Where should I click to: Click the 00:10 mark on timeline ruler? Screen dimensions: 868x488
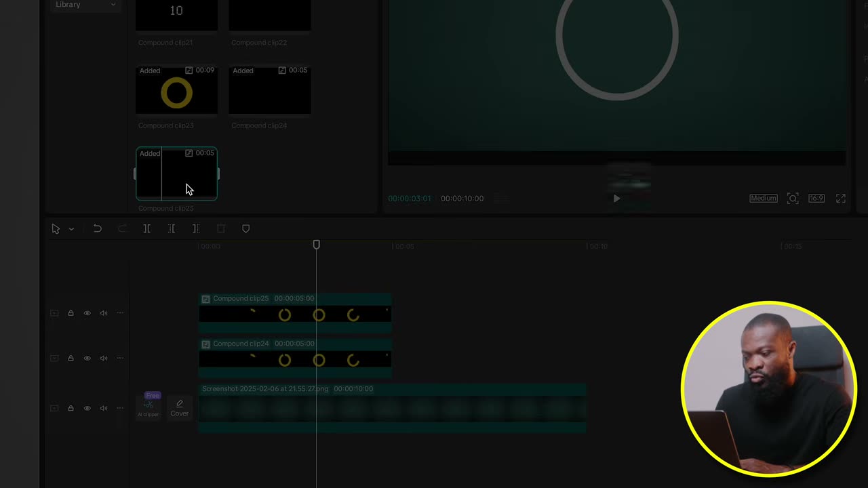click(x=598, y=247)
